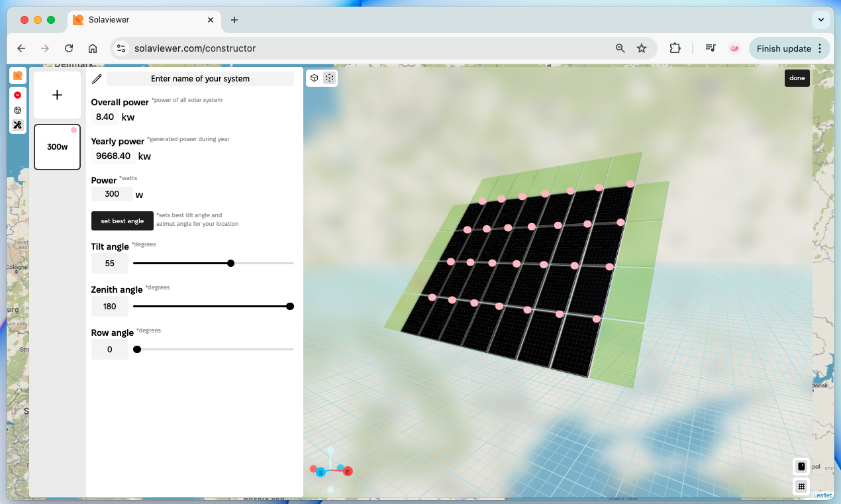Expand the tab search chevron dropdown

point(821,20)
